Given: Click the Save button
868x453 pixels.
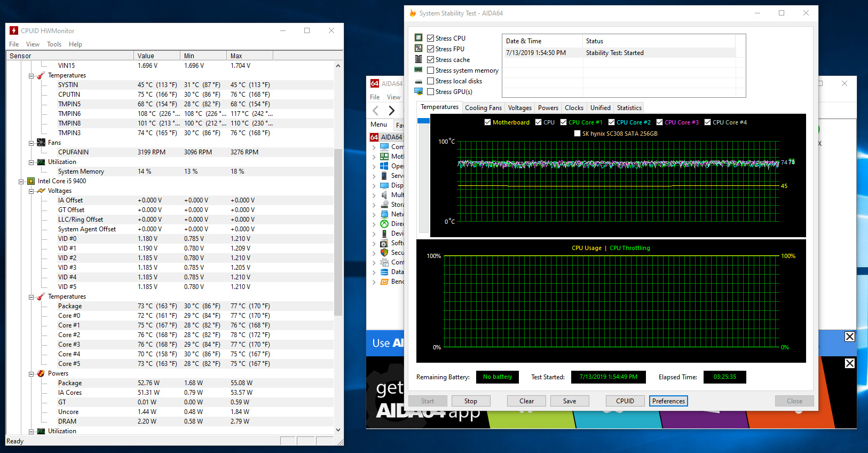Looking at the screenshot, I should point(569,401).
